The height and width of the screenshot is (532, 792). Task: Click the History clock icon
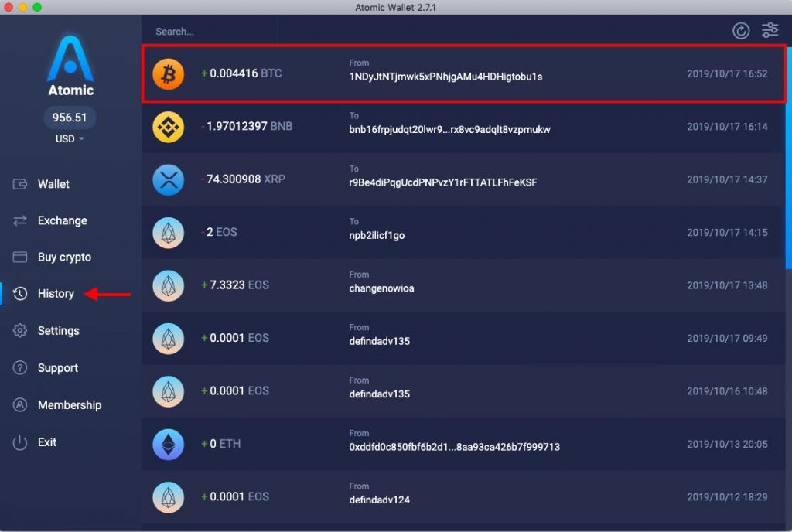[x=19, y=294]
